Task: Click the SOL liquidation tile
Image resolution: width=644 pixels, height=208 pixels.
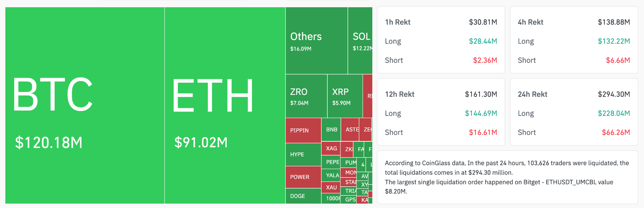Action: pos(360,41)
